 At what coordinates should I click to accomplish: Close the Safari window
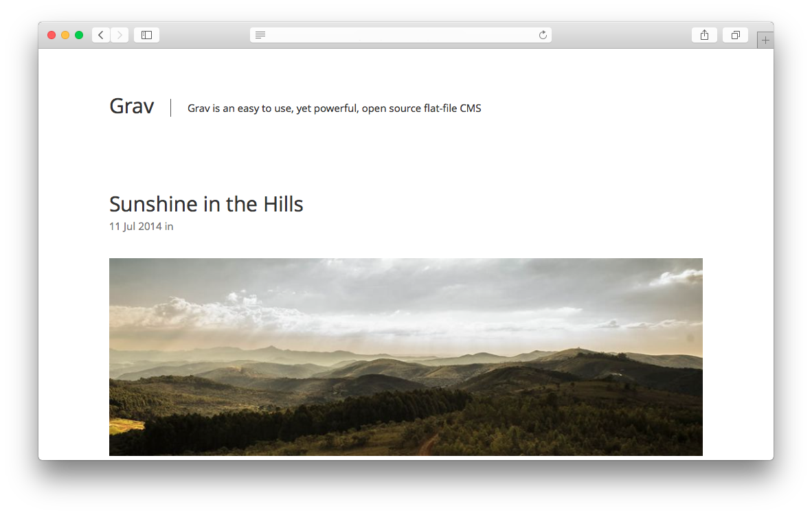pyautogui.click(x=52, y=35)
